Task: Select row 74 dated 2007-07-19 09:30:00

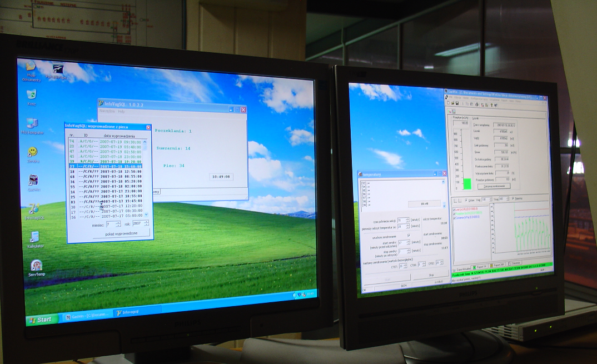Action: tap(105, 142)
